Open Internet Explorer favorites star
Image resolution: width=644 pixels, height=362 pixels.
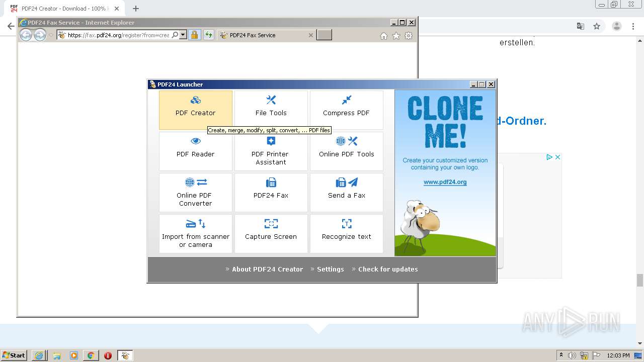[396, 36]
